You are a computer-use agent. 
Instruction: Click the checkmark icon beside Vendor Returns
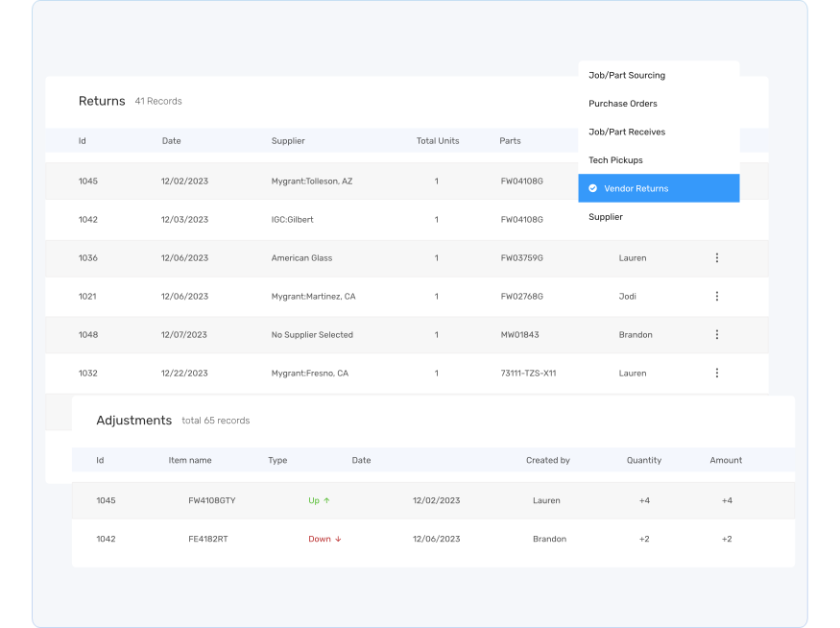[593, 188]
